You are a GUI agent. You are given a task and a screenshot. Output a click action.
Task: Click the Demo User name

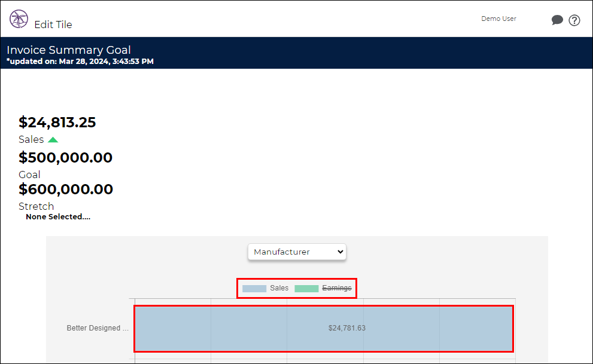pos(498,19)
